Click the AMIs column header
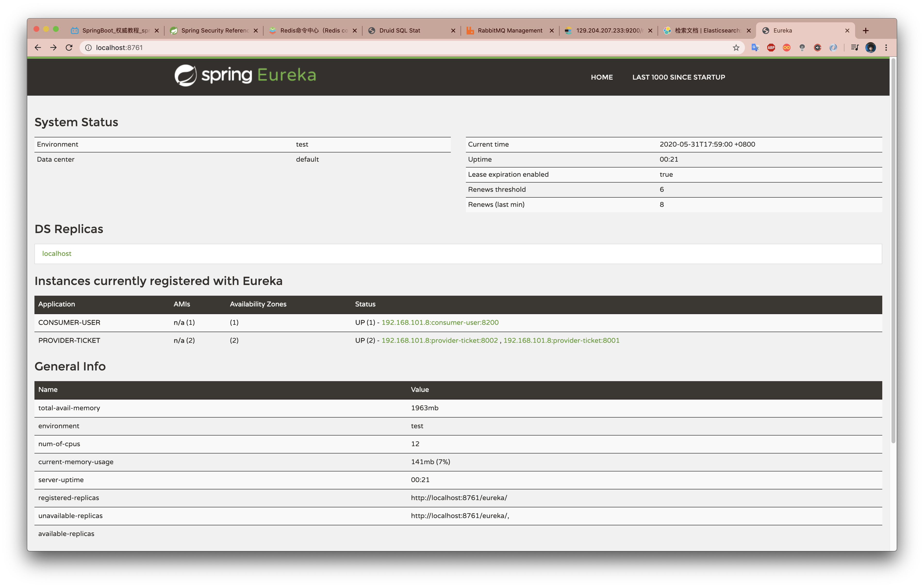Screen dimensions: 924x587 pos(181,304)
